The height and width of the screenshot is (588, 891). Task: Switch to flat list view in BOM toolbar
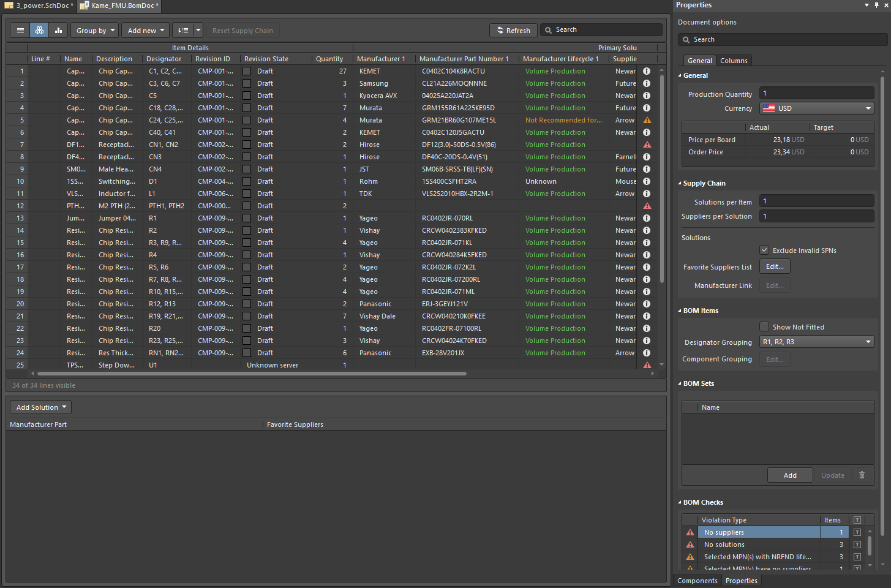20,29
